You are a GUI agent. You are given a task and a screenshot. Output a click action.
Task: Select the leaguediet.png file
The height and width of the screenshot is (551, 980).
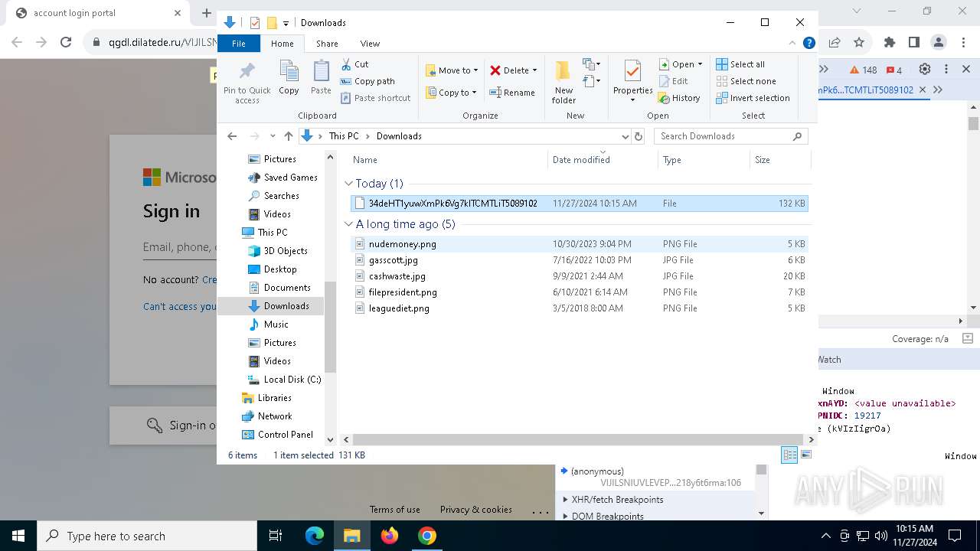[x=579, y=308]
